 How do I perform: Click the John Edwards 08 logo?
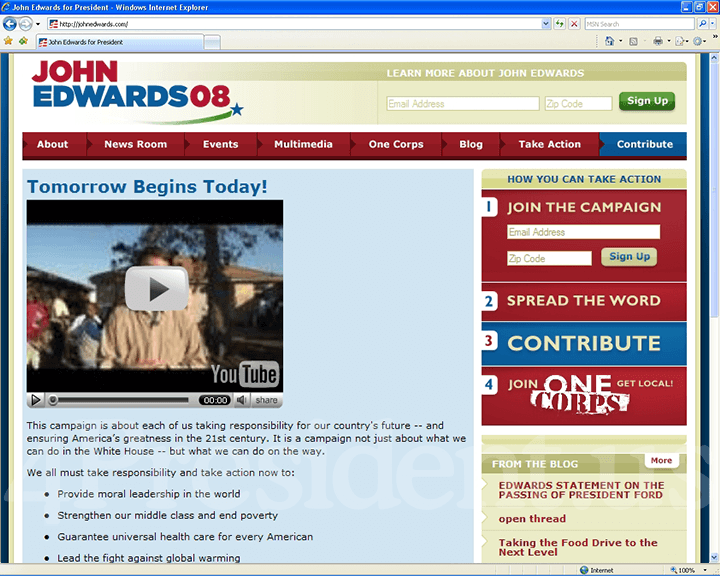pyautogui.click(x=137, y=91)
